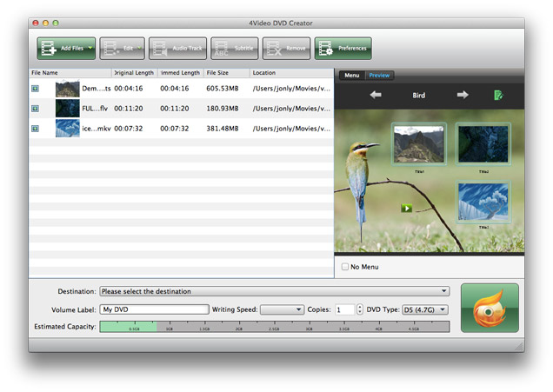The height and width of the screenshot is (392, 553).
Task: Click the Bird template name
Action: [x=418, y=96]
